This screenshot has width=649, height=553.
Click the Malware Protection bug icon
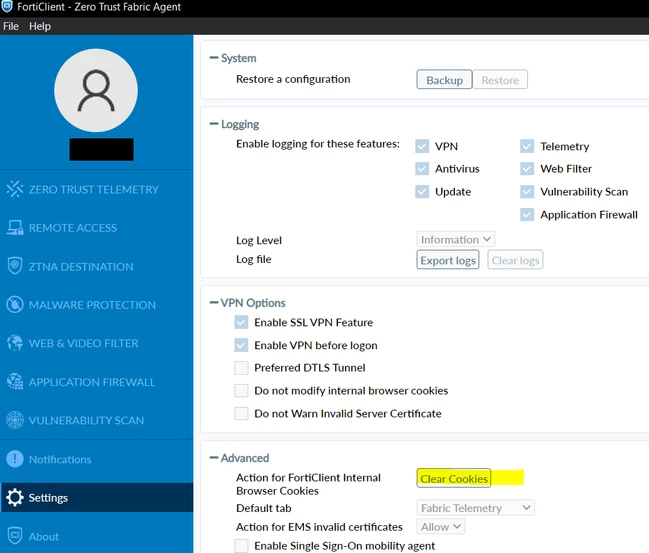15,305
